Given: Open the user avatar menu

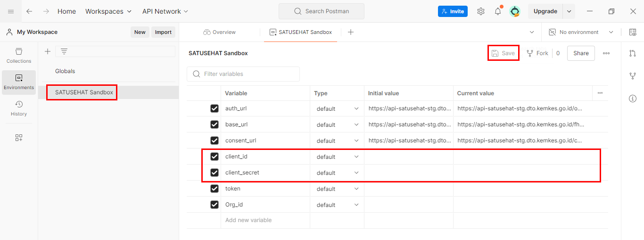Looking at the screenshot, I should click(515, 11).
